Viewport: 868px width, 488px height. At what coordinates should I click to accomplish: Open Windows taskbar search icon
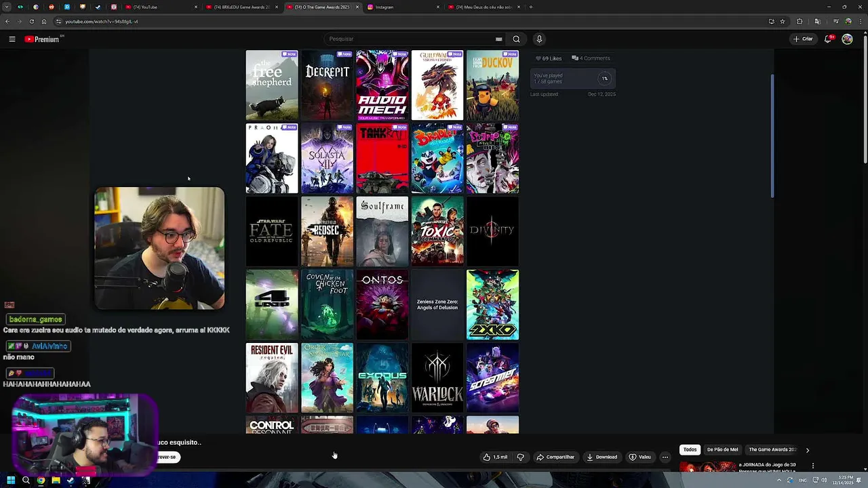click(x=26, y=481)
